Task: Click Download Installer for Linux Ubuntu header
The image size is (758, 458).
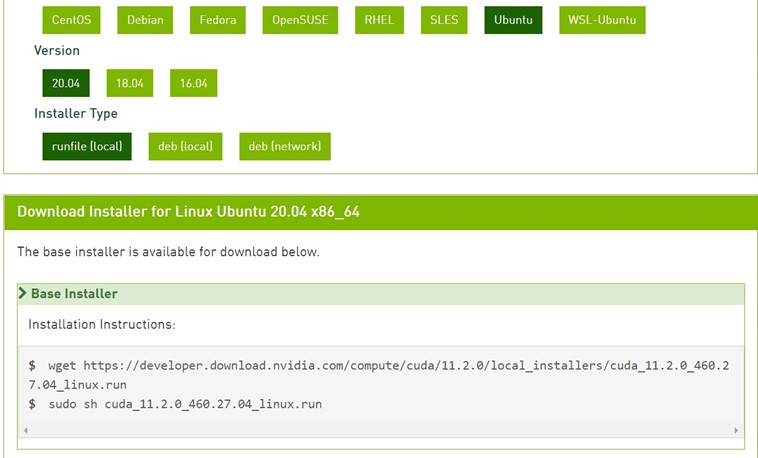Action: pyautogui.click(x=189, y=212)
